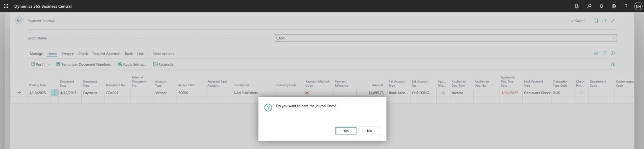Click the Currency Code column header
This screenshot has height=149, width=644.
pos(286,85)
